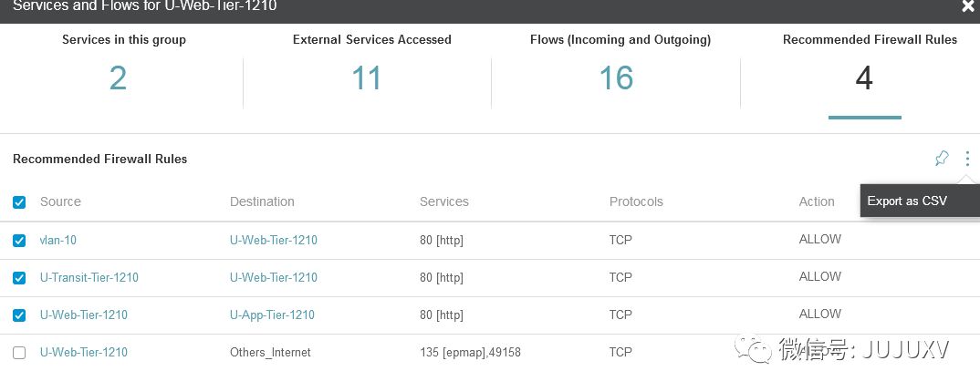Open the three-dot more options menu
The width and height of the screenshot is (980, 392).
click(x=967, y=159)
